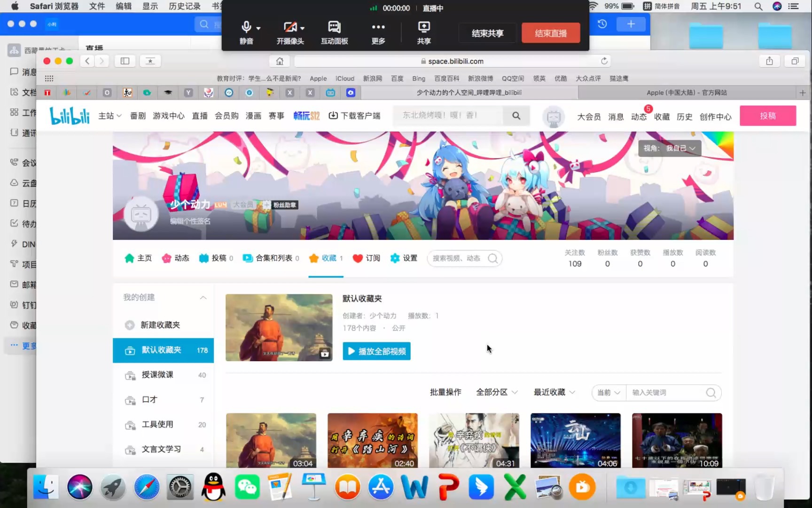
Task: Select the 默认收藏夹 folder
Action: (x=163, y=350)
